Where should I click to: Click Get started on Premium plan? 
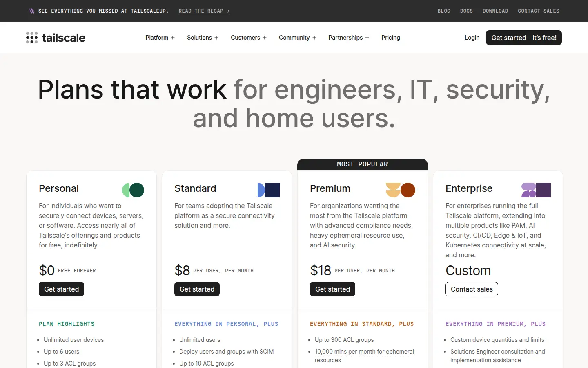click(x=332, y=289)
